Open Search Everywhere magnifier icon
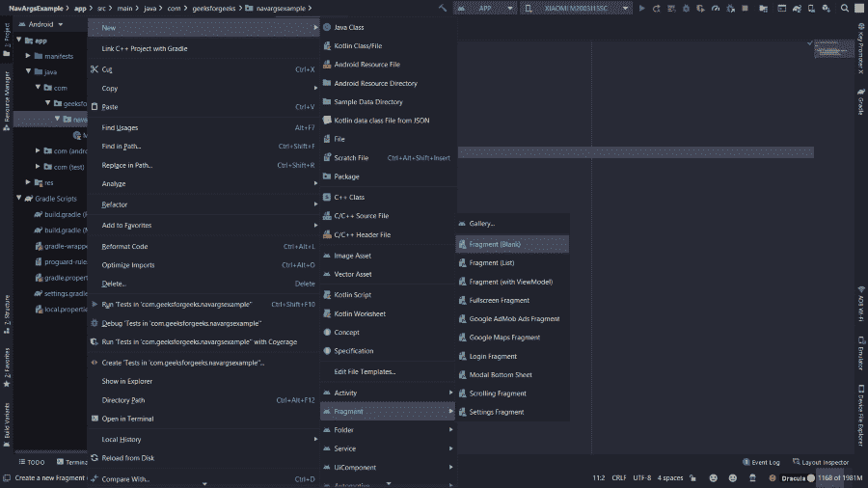Screen dimensions: 868x488 pyautogui.click(x=845, y=8)
